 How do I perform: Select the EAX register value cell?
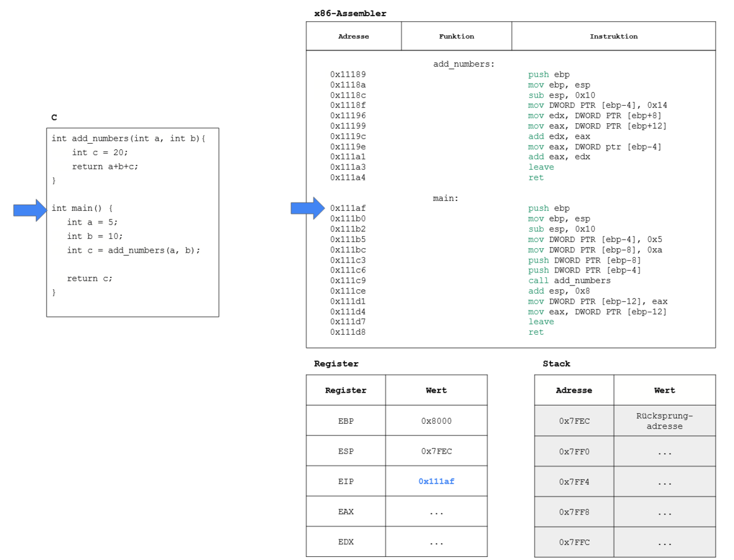point(436,511)
